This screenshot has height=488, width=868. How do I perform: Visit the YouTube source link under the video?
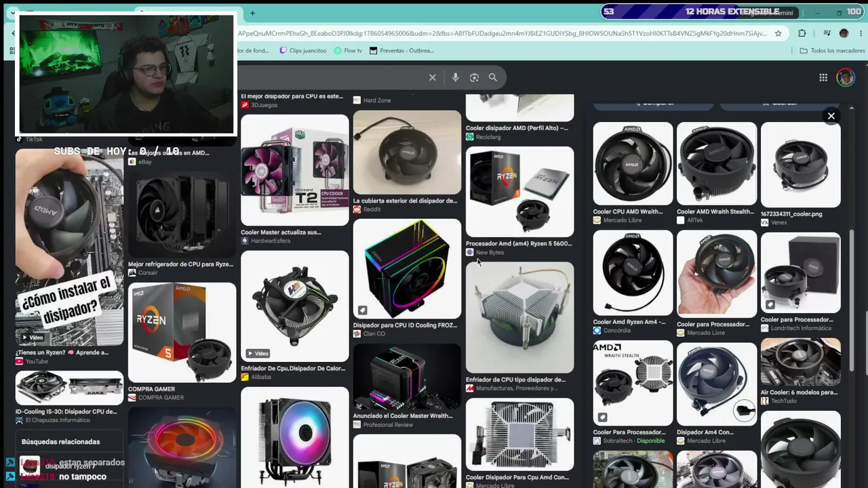point(32,361)
